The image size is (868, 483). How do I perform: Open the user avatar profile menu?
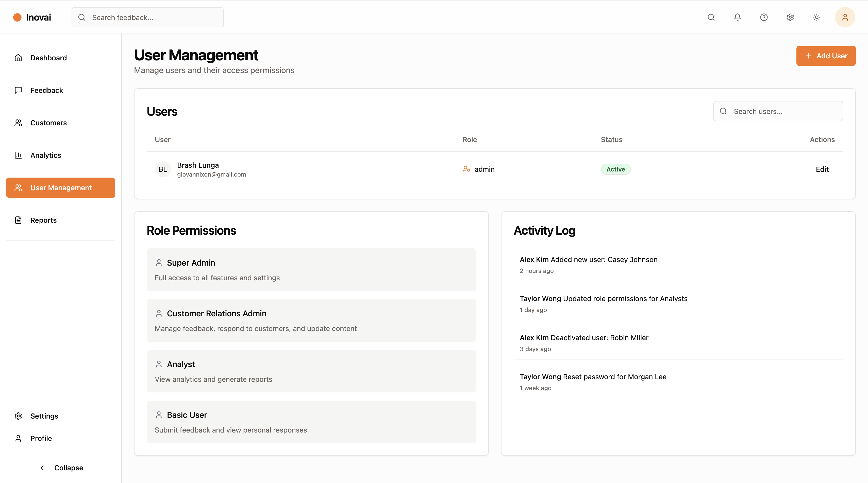(x=845, y=17)
